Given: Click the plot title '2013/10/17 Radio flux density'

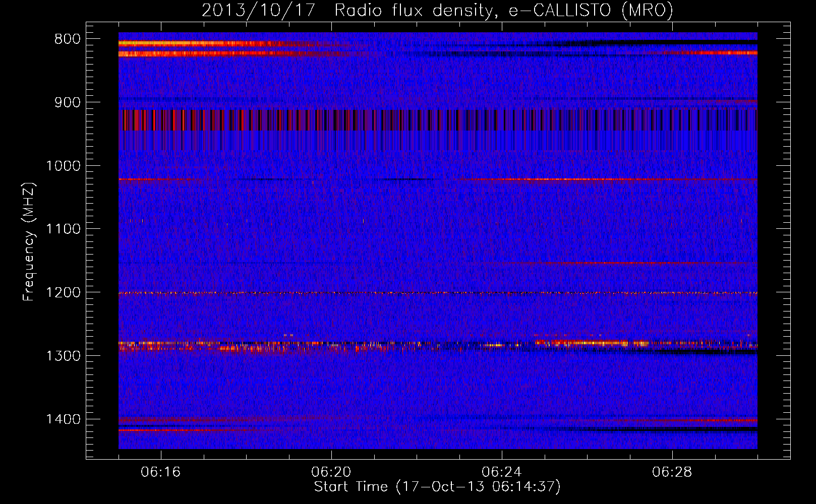Looking at the screenshot, I should [437, 10].
